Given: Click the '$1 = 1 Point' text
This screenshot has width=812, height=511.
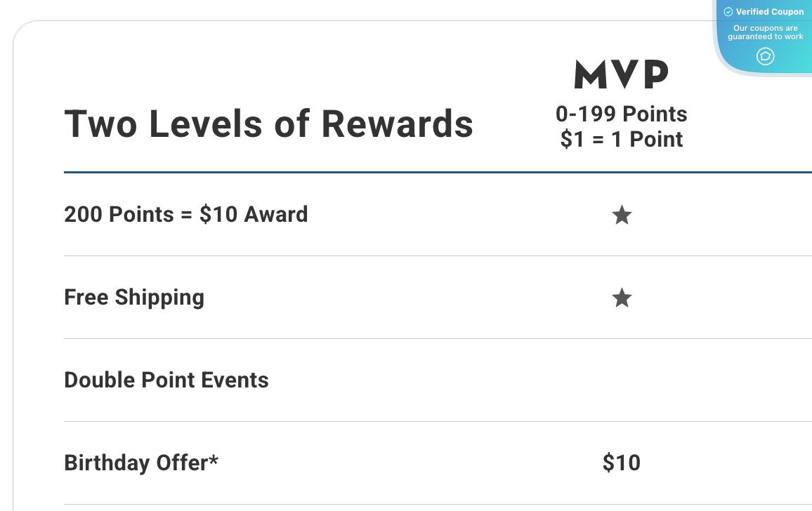Looking at the screenshot, I should pyautogui.click(x=622, y=139).
